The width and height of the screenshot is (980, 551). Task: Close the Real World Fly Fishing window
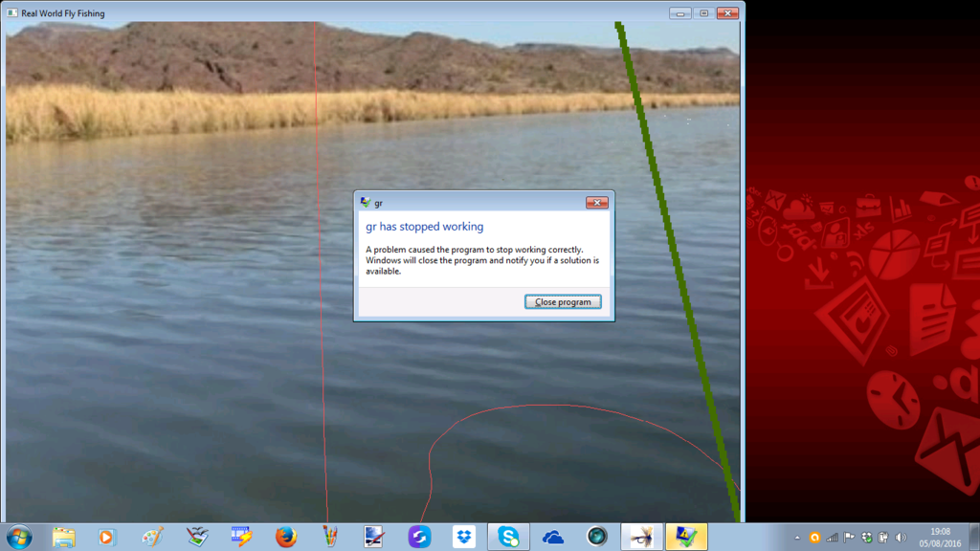[727, 13]
